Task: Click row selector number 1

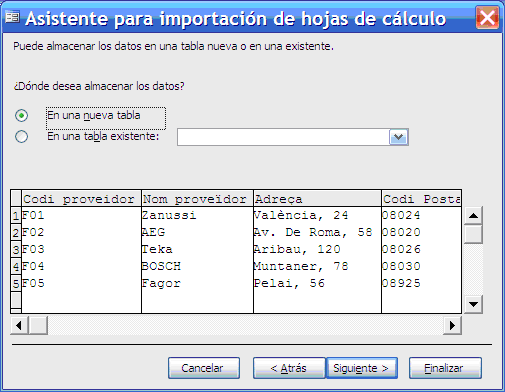Action: tap(16, 216)
